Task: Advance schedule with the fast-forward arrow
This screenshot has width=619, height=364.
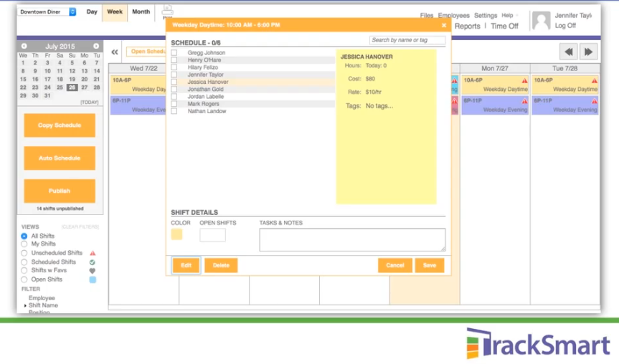Action: pyautogui.click(x=589, y=52)
